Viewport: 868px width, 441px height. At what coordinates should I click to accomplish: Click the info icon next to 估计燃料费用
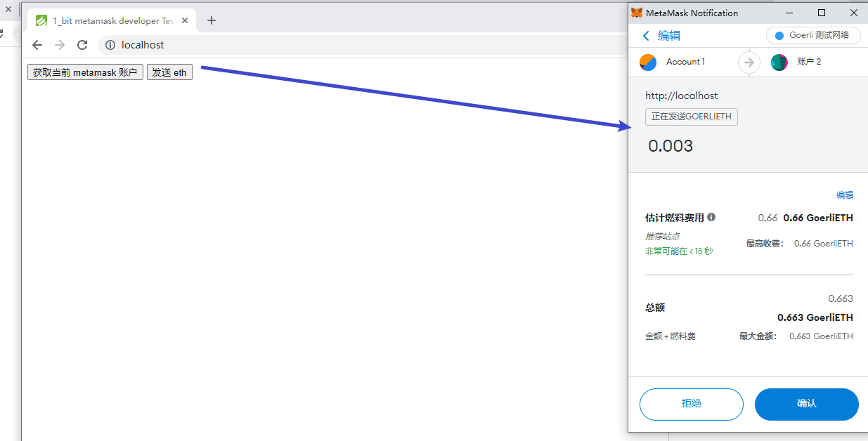[x=711, y=218]
